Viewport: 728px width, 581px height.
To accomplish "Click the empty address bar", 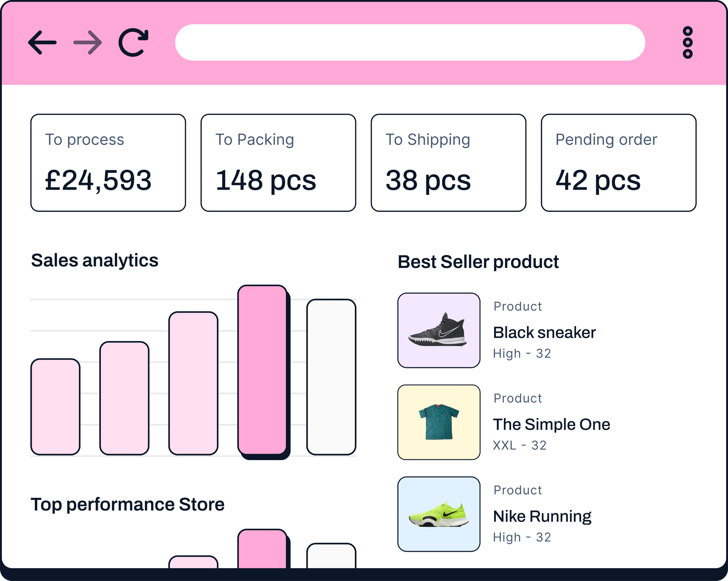I will click(410, 42).
